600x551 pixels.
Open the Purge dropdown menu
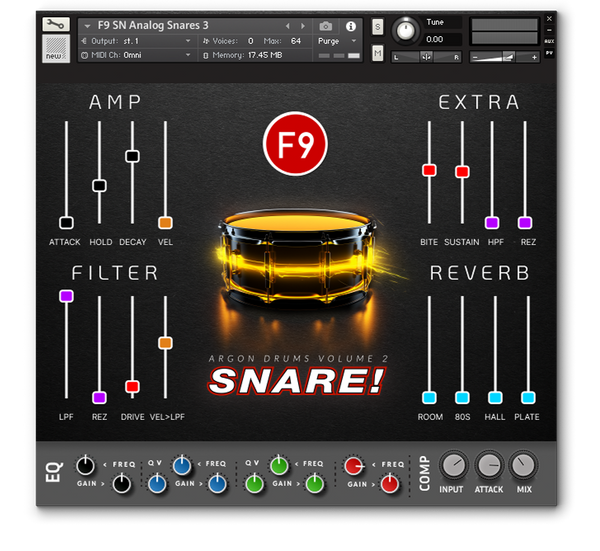click(x=337, y=41)
